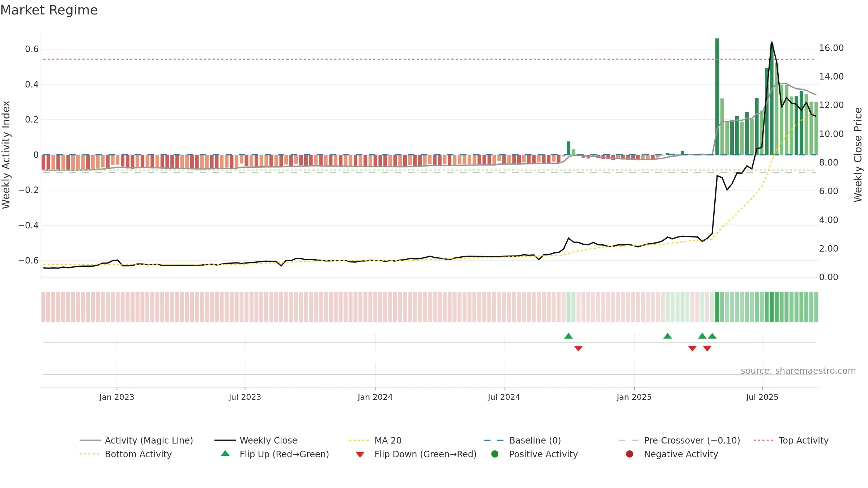
Task: Toggle the Weekly Close legend entry
Action: coord(256,440)
